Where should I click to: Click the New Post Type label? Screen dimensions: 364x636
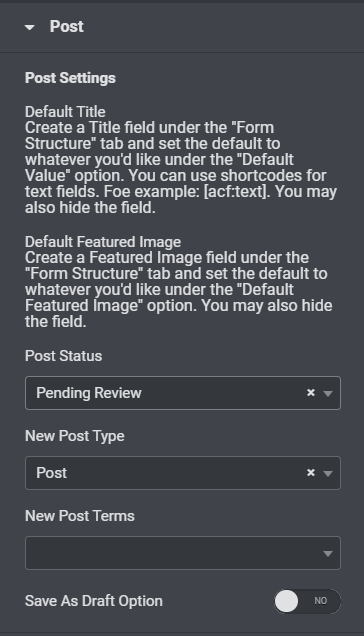pyautogui.click(x=75, y=436)
